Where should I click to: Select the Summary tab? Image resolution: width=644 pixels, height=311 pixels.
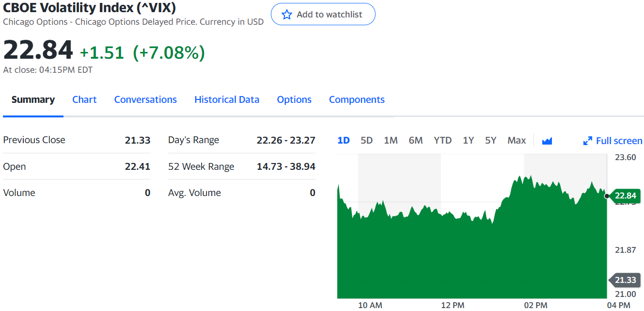click(33, 99)
